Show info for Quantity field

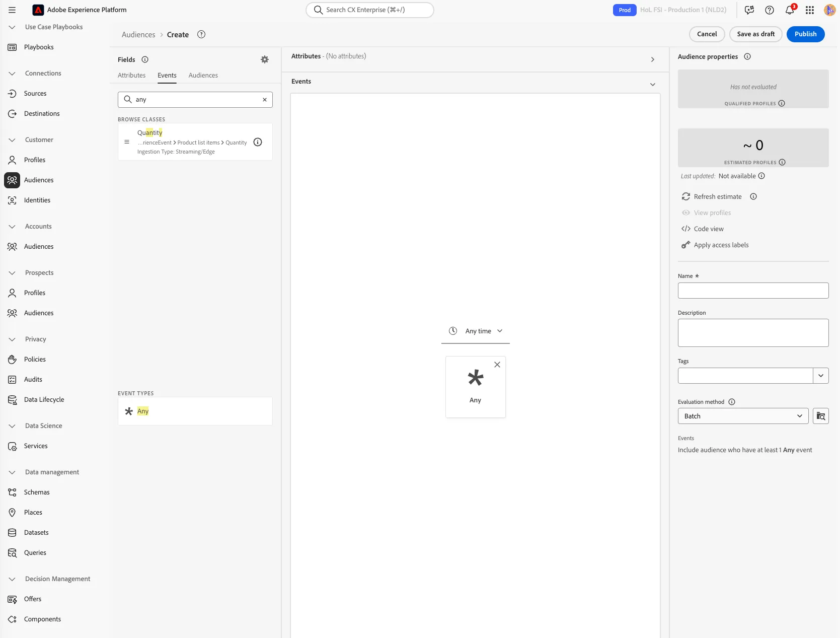point(258,142)
